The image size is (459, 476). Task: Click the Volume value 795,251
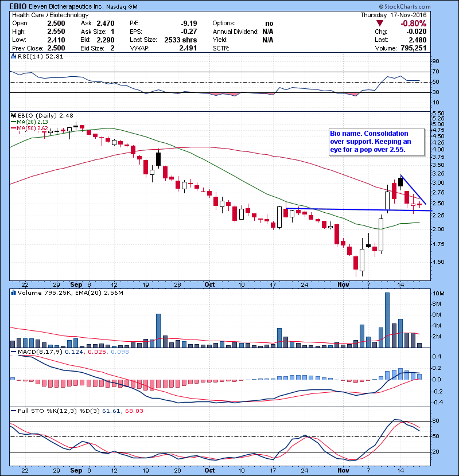[414, 48]
